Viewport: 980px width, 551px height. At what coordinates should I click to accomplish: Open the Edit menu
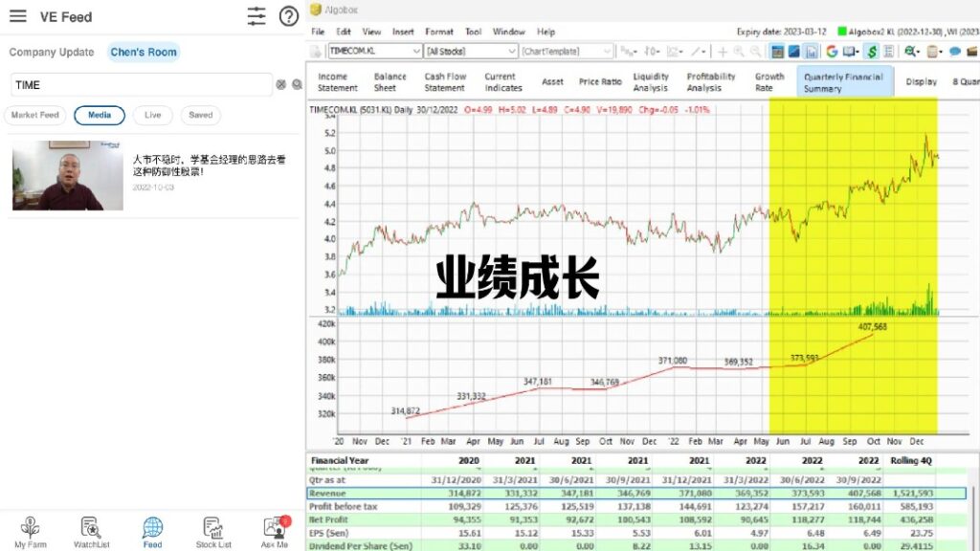[x=344, y=32]
